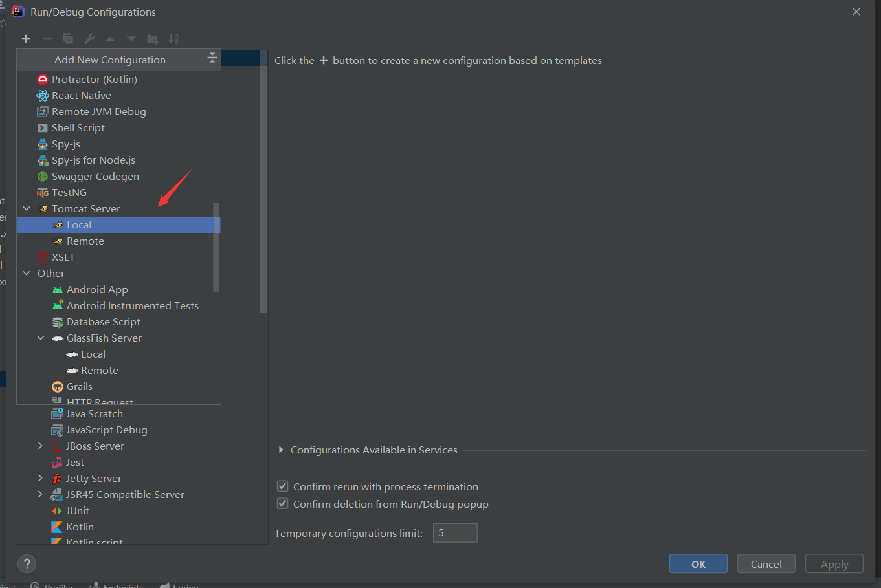
Task: Click the Android App icon
Action: click(58, 290)
